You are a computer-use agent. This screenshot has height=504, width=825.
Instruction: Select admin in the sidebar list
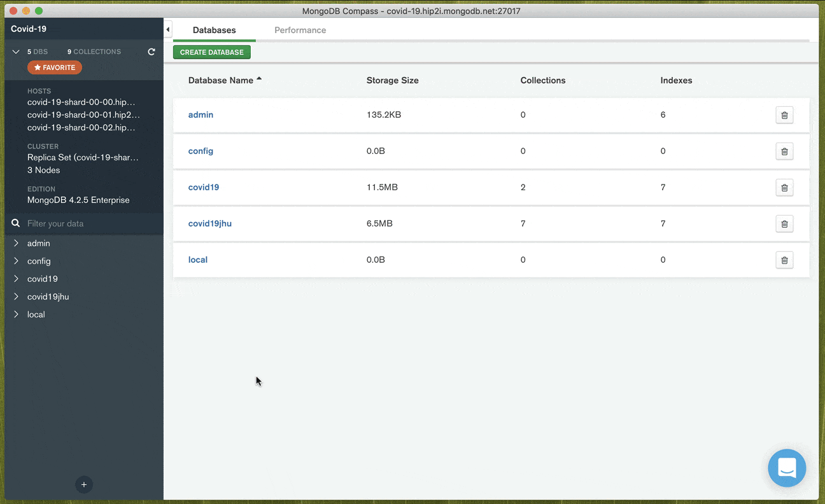39,243
